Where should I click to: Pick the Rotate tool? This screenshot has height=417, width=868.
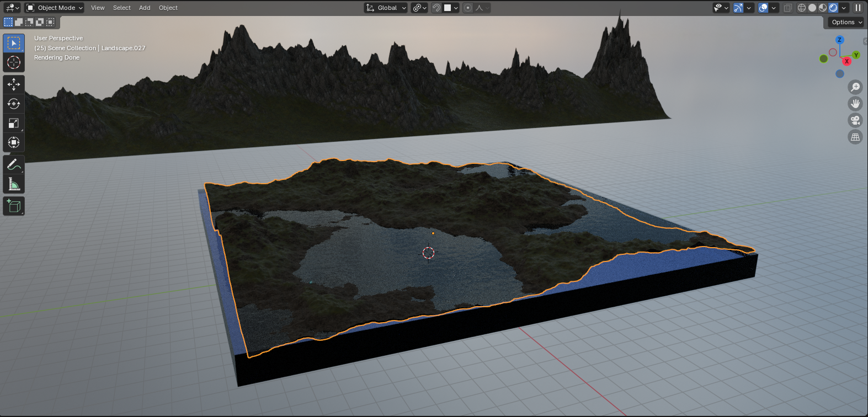pos(14,104)
